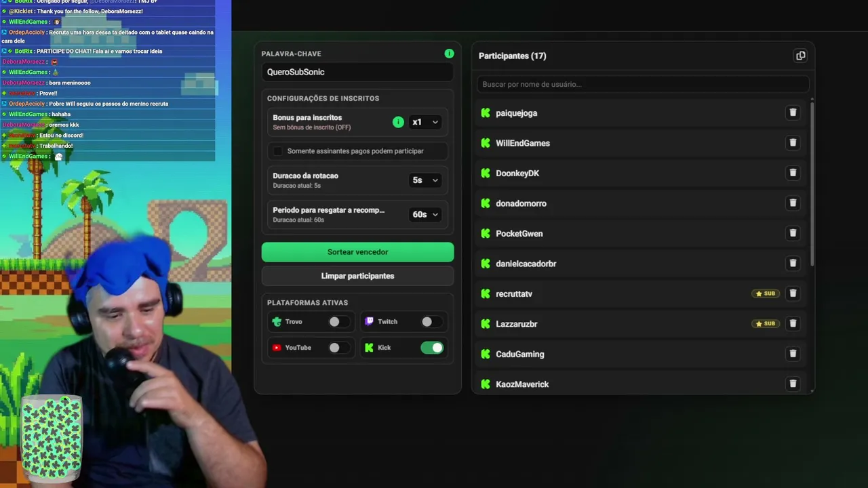Click chat message 'Estou no discord!'
Screen dimensions: 868x488
tap(61, 135)
